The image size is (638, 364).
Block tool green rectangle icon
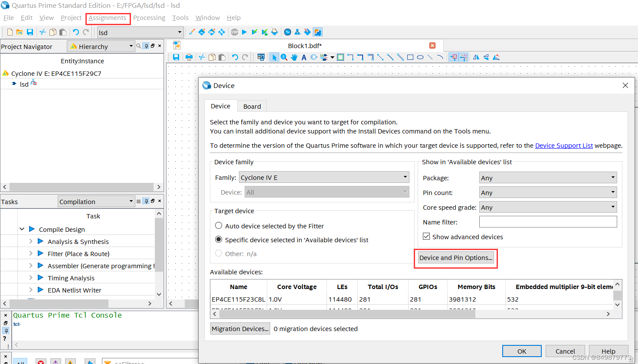340,57
